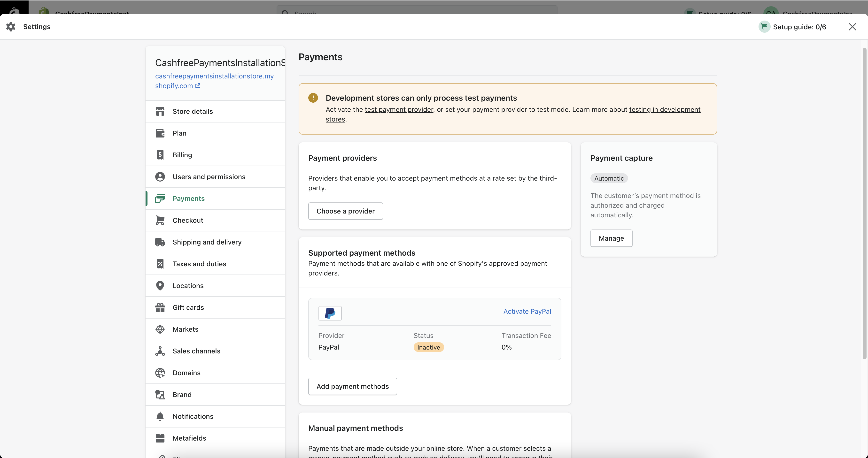This screenshot has height=458, width=868.
Task: Go to Brand settings
Action: coord(215,395)
